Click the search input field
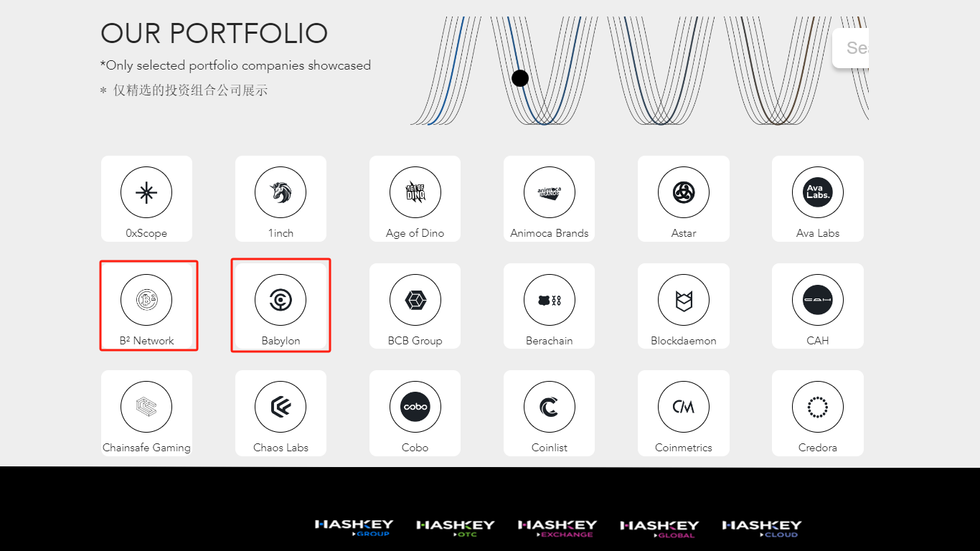Viewport: 980px width, 551px height. [852, 48]
